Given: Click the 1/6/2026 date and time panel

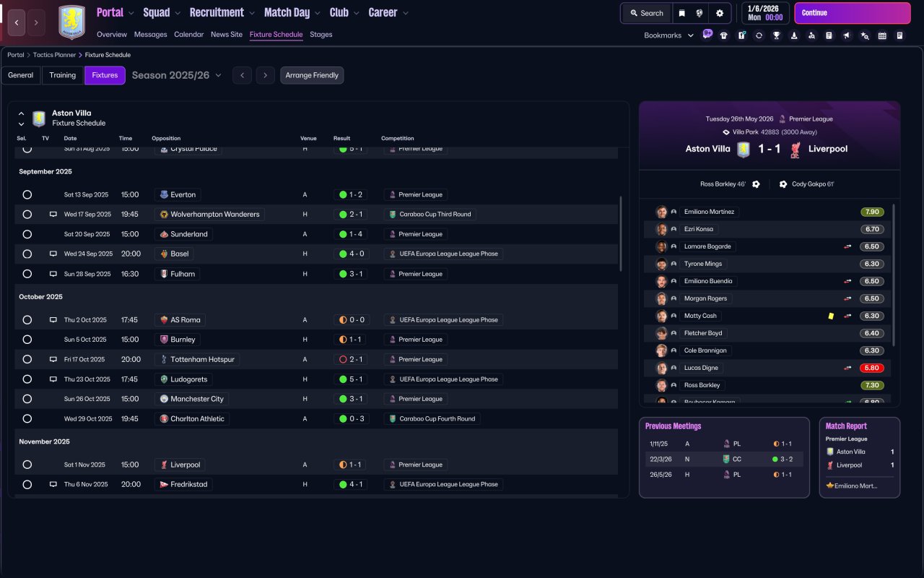Looking at the screenshot, I should pyautogui.click(x=765, y=13).
